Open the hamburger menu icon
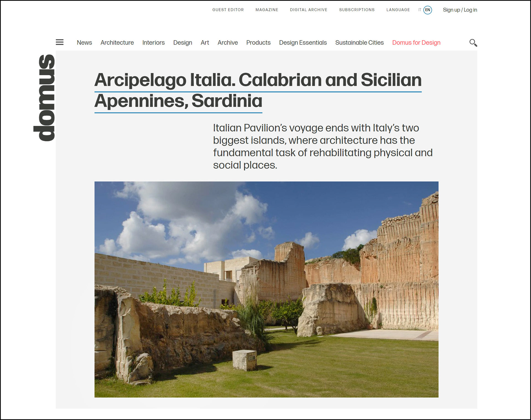The image size is (531, 420). point(59,42)
